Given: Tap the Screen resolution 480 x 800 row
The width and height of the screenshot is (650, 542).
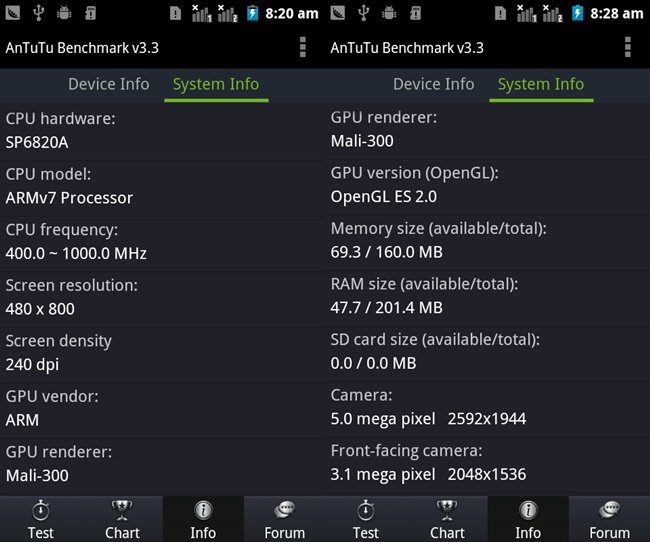Looking at the screenshot, I should pos(162,297).
